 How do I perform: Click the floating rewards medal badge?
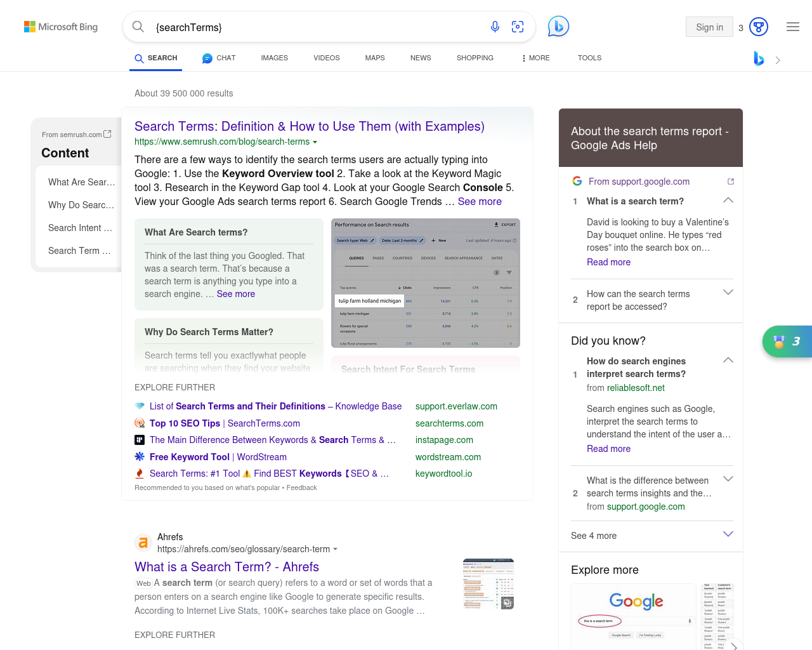coord(787,342)
